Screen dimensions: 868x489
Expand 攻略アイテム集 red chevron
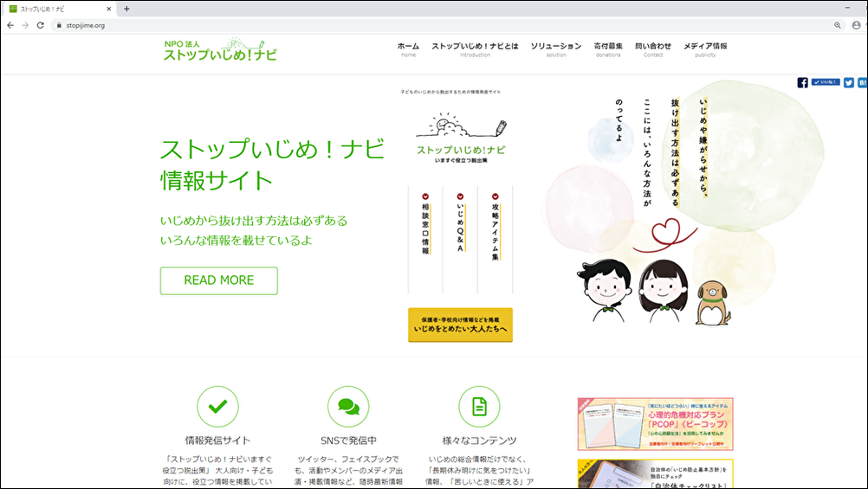pyautogui.click(x=495, y=196)
